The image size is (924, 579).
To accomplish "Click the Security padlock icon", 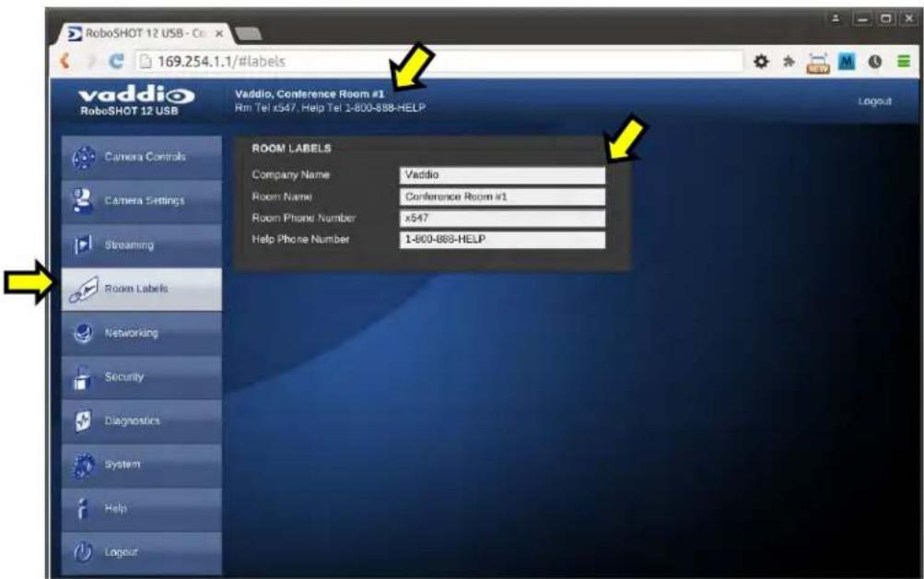I will click(82, 377).
